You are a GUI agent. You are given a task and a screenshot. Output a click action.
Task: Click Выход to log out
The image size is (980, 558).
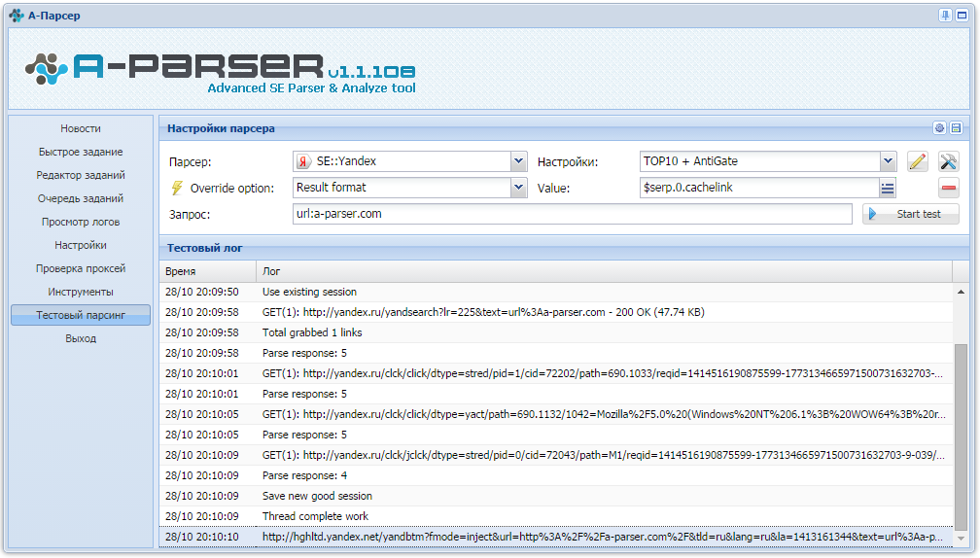(x=81, y=338)
